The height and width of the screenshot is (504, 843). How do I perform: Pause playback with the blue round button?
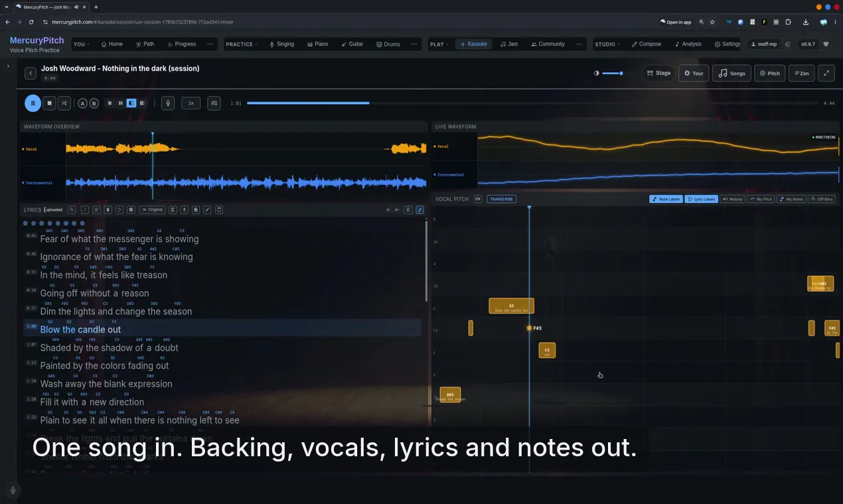coord(33,103)
